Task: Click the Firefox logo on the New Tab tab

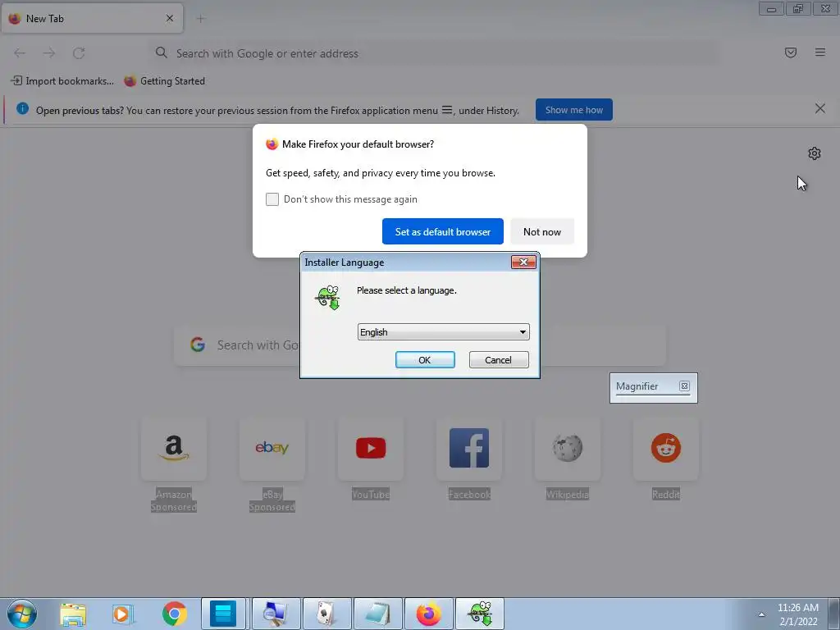Action: coord(15,19)
